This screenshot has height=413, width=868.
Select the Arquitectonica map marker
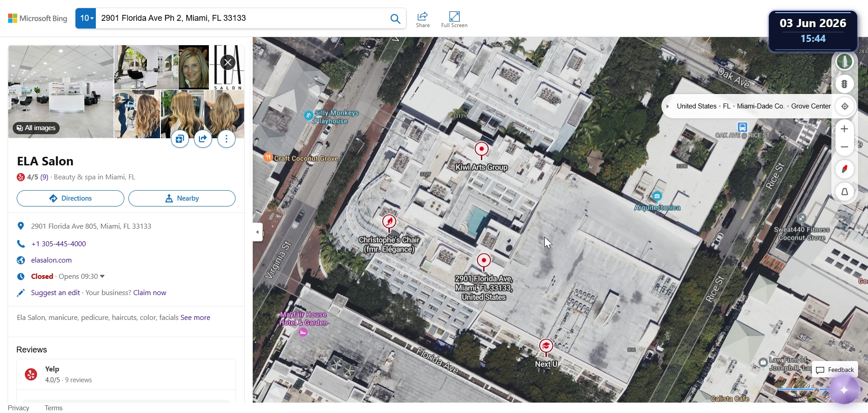pyautogui.click(x=657, y=196)
